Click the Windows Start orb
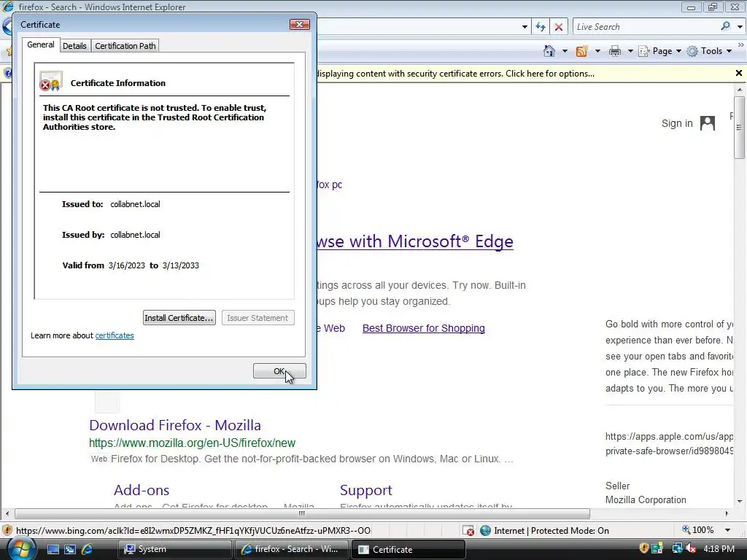Viewport: 747px width, 560px height. 20,548
